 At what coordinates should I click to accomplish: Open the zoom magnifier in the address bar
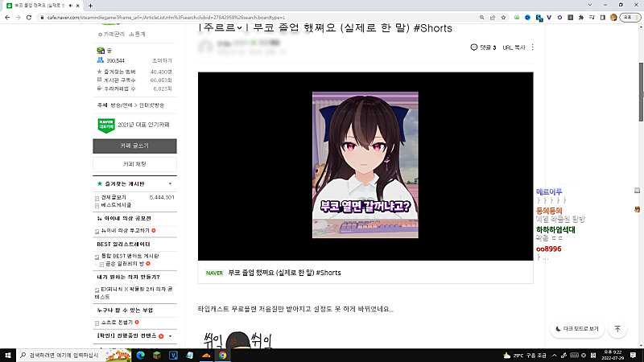[x=481, y=17]
